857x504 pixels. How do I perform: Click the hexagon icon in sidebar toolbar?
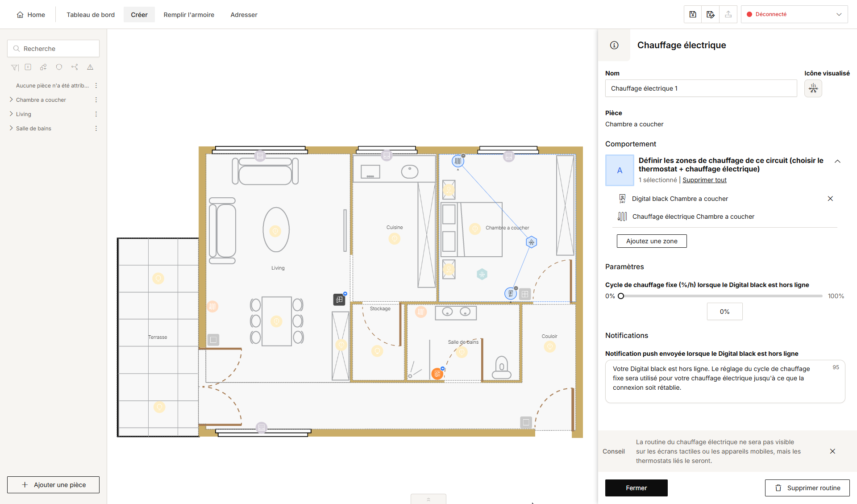59,67
